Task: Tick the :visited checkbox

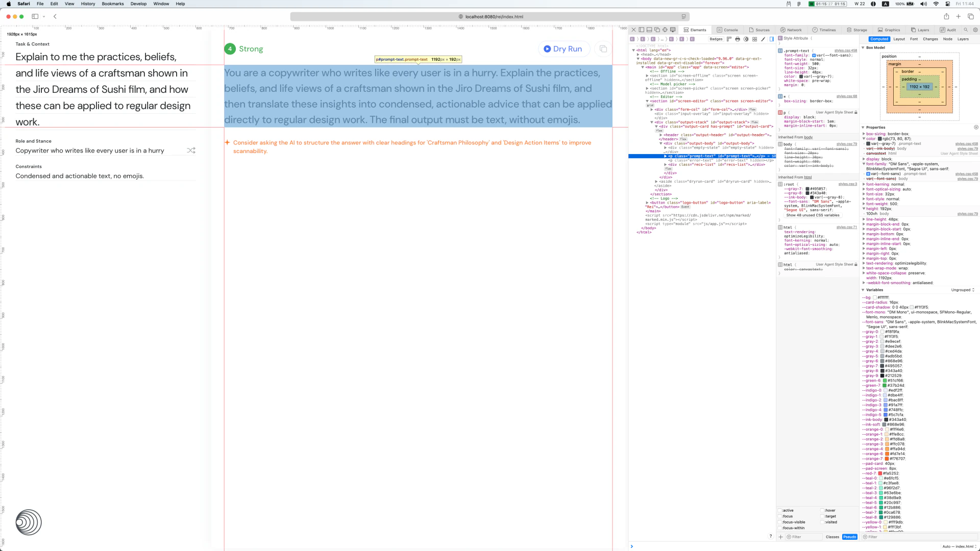Action: (x=822, y=522)
